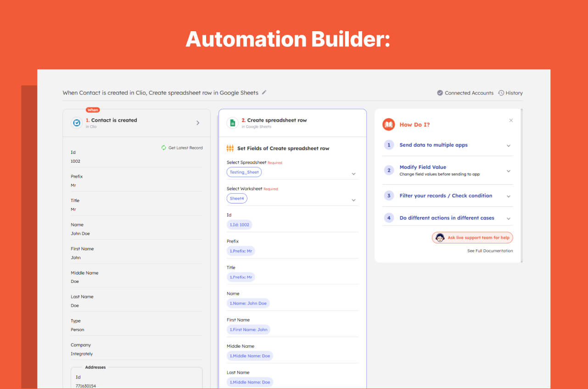This screenshot has height=389, width=588.
Task: Click the Id value 1002 in Clio record
Action: pos(75,161)
